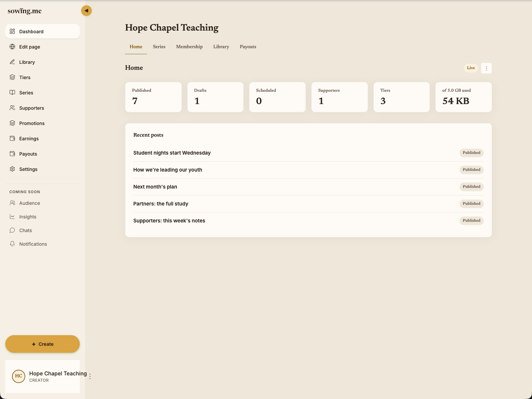Image resolution: width=532 pixels, height=399 pixels.
Task: Click the Live status badge
Action: coord(471,68)
